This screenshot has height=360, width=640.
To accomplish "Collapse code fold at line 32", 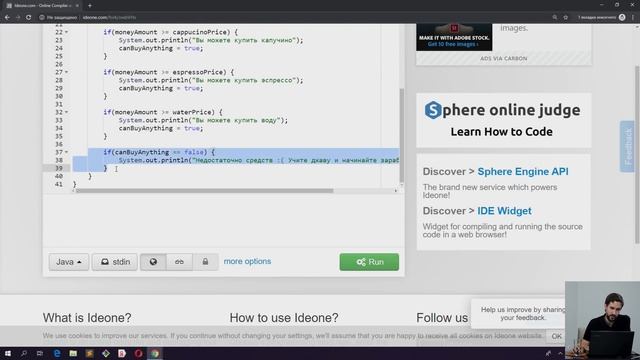I will pos(67,112).
